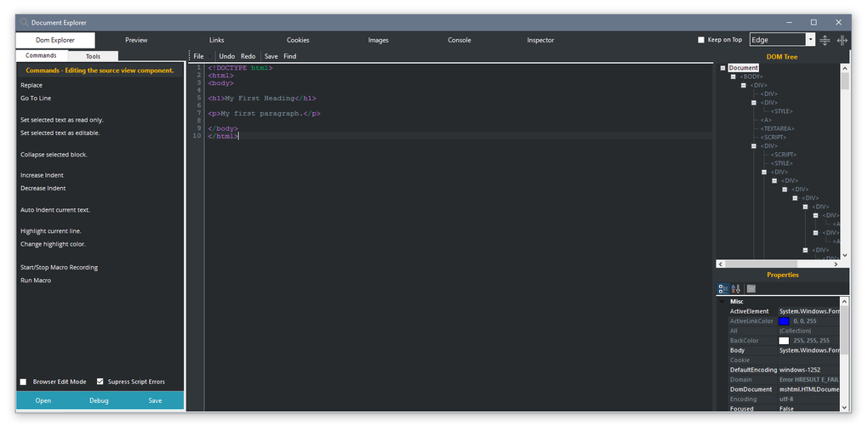The image size is (868, 431).
Task: Open the Property Pages icon
Action: tap(751, 289)
